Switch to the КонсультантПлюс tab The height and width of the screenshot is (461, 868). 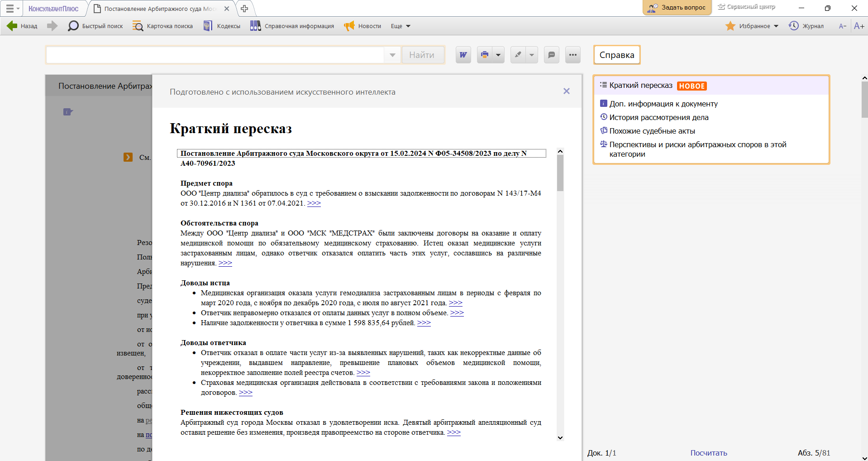pyautogui.click(x=53, y=9)
